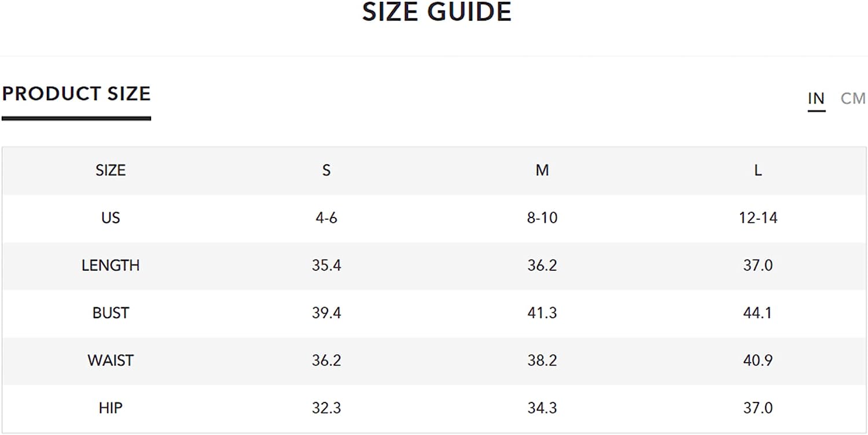Select US size 8-10 cell

pyautogui.click(x=542, y=217)
